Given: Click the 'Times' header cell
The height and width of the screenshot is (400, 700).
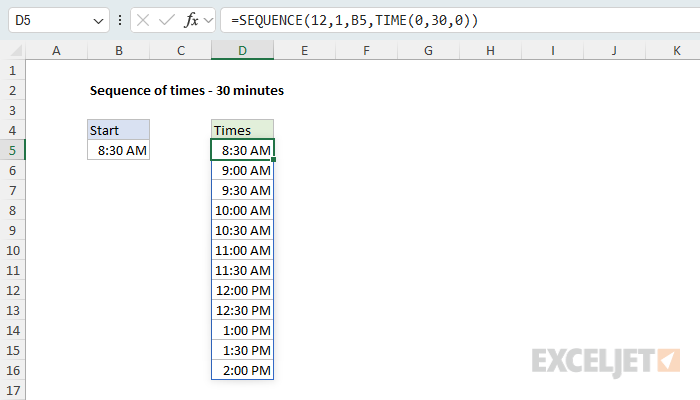Looking at the screenshot, I should [242, 130].
